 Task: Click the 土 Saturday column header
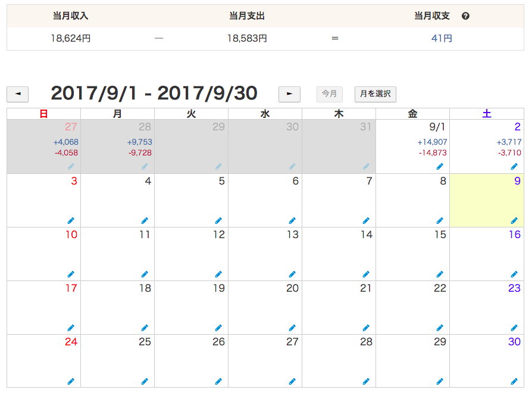[x=487, y=114]
